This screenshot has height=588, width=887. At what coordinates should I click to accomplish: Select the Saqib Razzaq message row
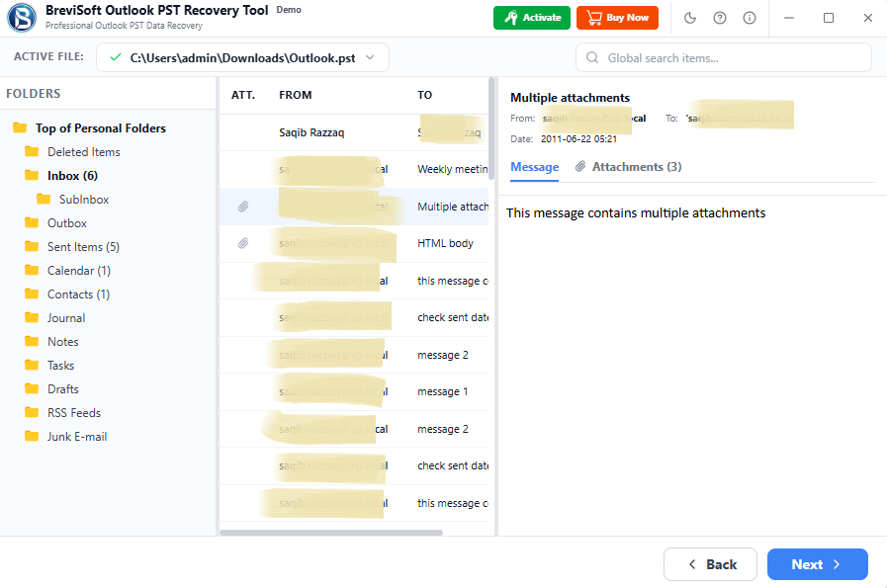[354, 132]
